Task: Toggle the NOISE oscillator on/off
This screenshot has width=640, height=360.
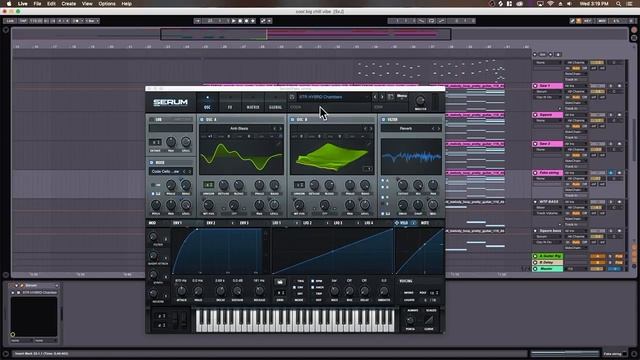Action: point(151,162)
